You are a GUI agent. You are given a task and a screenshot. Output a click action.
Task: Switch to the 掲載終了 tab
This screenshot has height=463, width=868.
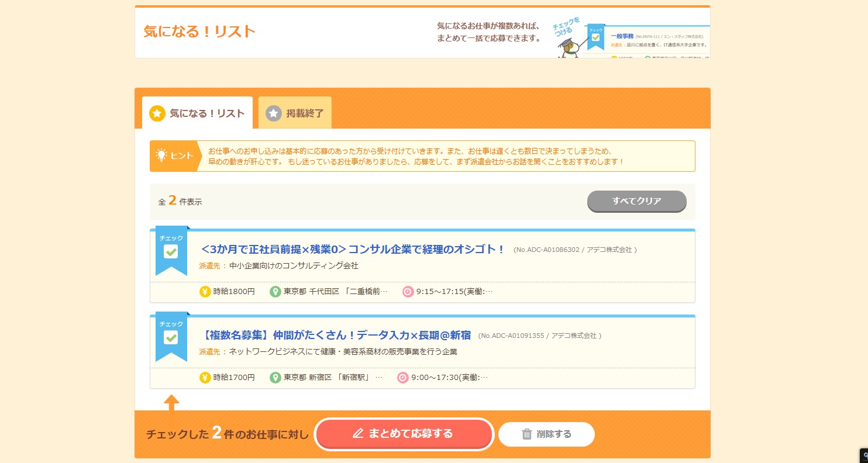pos(294,112)
